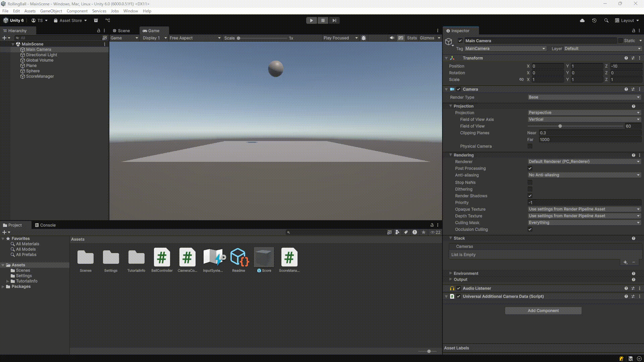The image size is (644, 362).
Task: Adjust the Field of View slider
Action: pos(560,126)
